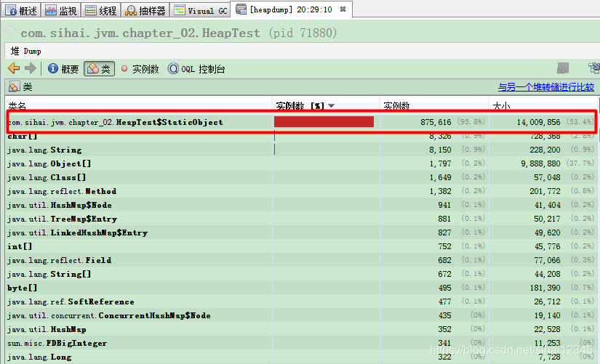The image size is (600, 364).
Task: Sort by the 实例数 count column header
Action: (434, 105)
